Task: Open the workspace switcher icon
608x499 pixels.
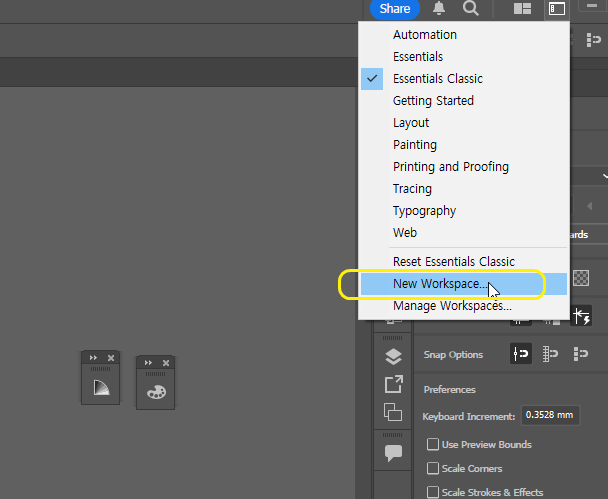Action: 557,9
